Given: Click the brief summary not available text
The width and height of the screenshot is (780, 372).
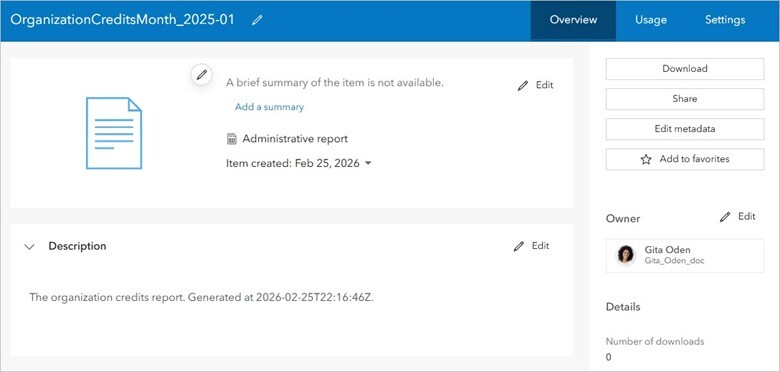Looking at the screenshot, I should pyautogui.click(x=334, y=83).
